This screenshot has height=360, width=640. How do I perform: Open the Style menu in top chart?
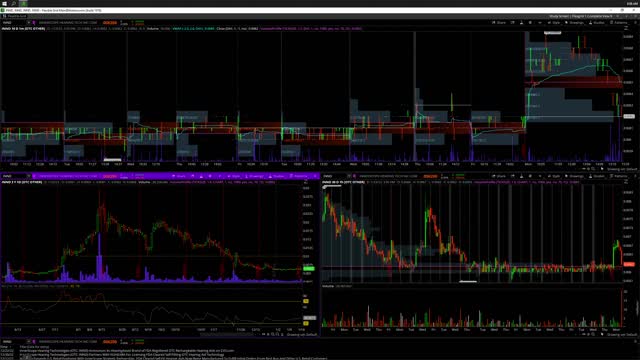(x=554, y=22)
